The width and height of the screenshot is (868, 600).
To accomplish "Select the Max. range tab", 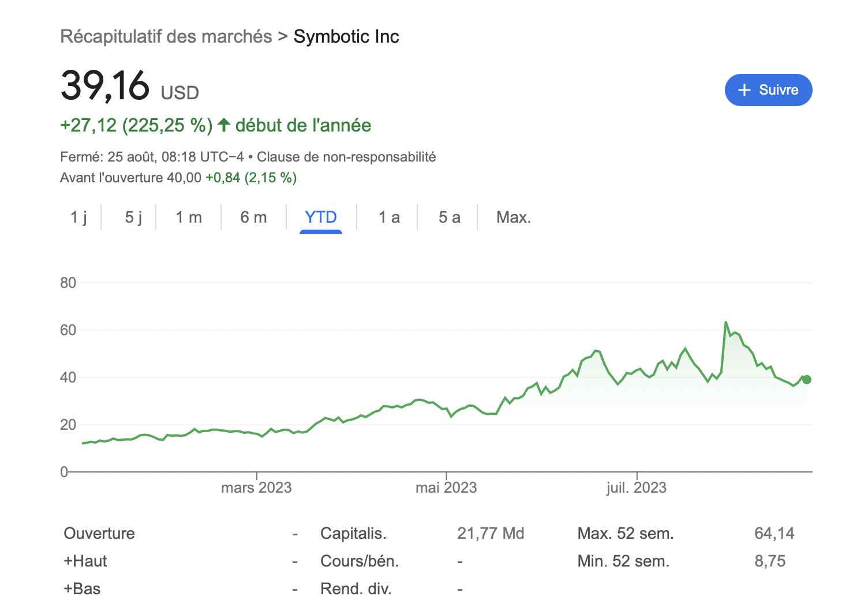I will click(513, 217).
